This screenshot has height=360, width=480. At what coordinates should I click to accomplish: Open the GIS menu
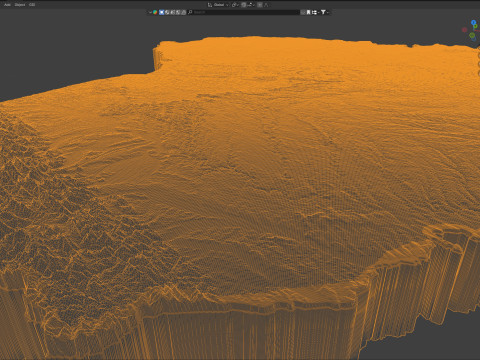click(x=32, y=5)
